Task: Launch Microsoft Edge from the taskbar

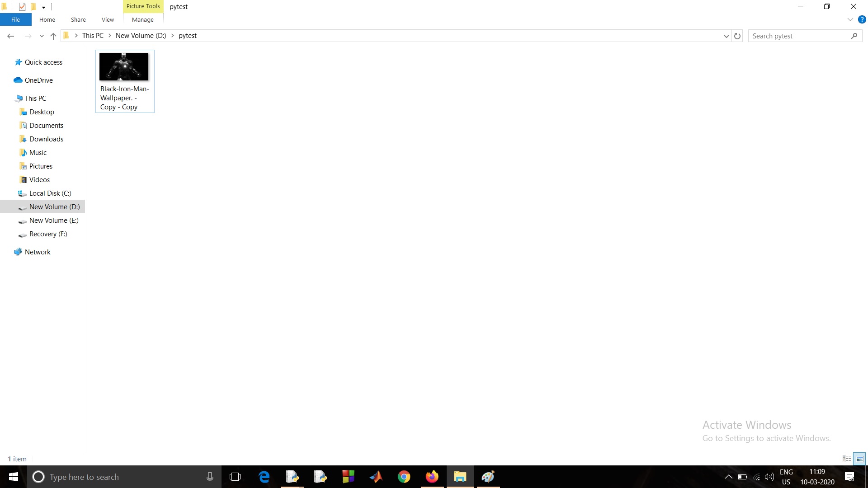Action: tap(264, 477)
